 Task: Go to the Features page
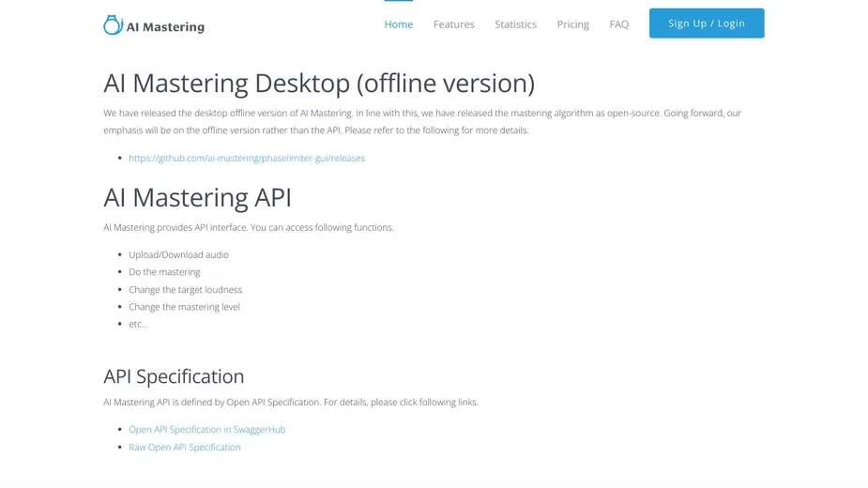pos(454,24)
